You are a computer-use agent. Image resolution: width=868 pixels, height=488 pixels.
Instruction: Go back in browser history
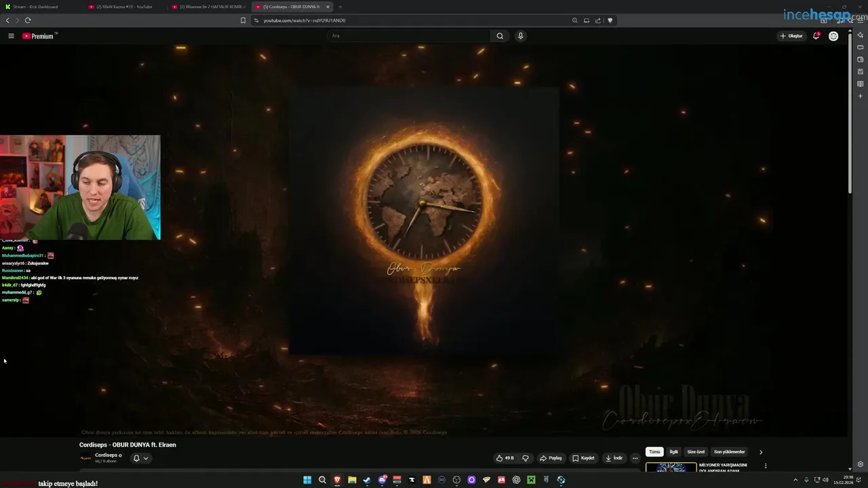(7, 20)
